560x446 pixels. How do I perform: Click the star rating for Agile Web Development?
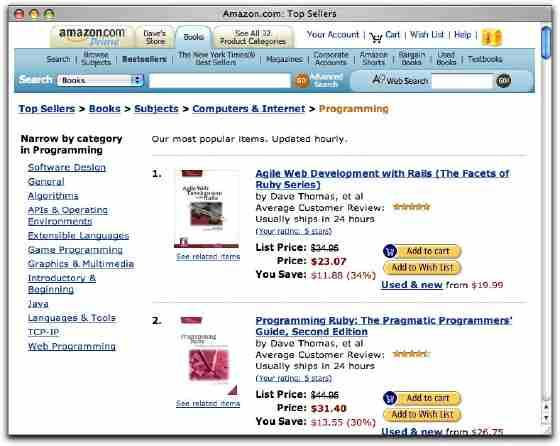point(411,207)
